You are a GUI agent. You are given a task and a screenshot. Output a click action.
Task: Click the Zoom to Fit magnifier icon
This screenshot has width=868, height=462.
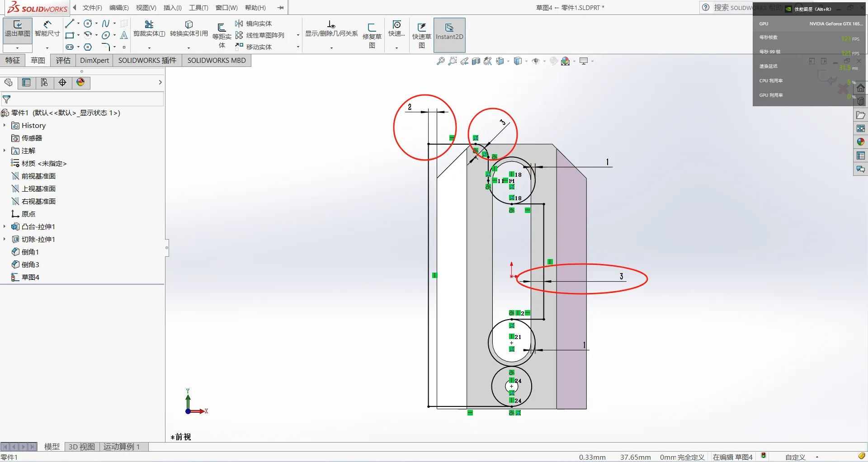(x=441, y=61)
